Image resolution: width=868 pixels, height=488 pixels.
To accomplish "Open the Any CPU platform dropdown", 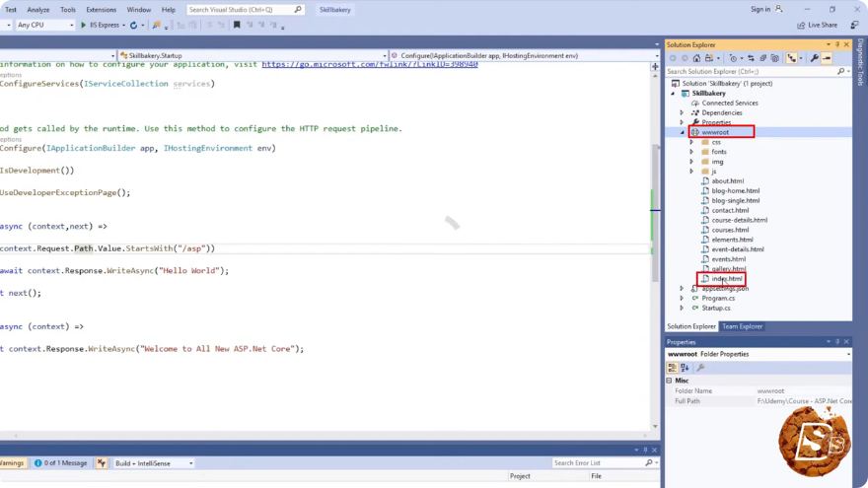I will (44, 25).
